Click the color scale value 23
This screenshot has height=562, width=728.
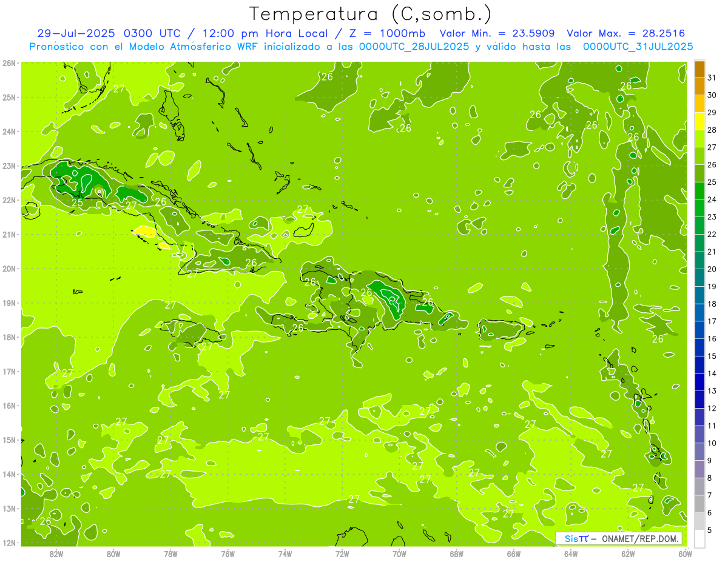pos(712,217)
